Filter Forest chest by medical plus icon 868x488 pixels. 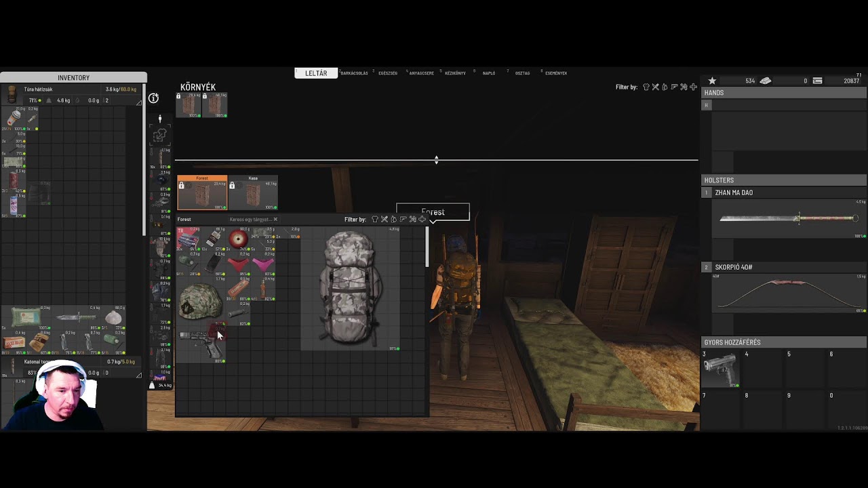pyautogui.click(x=422, y=220)
